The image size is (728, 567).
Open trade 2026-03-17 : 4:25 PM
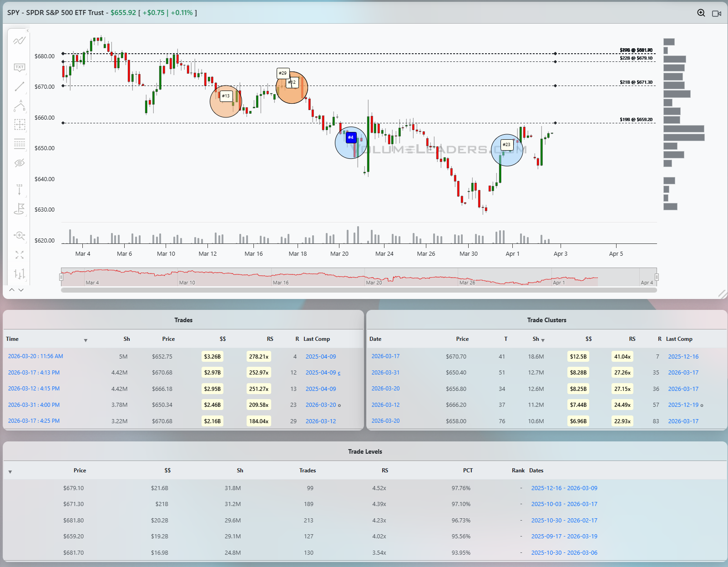click(x=34, y=421)
